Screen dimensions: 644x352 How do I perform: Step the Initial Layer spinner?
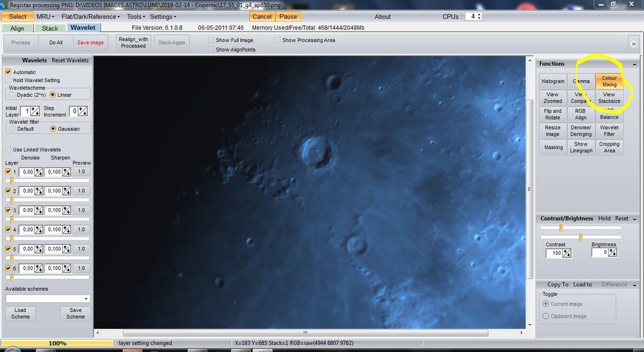click(x=35, y=111)
